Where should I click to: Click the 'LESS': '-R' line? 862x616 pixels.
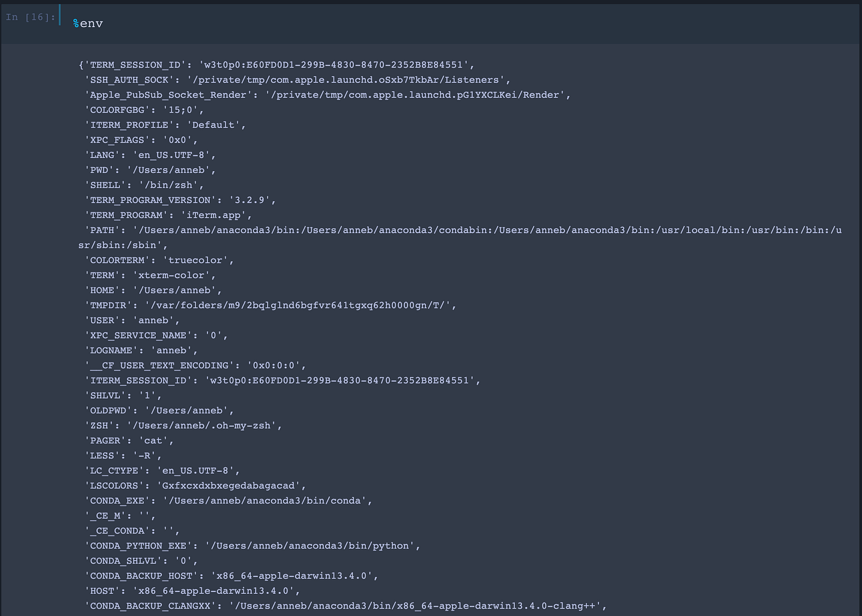point(123,456)
